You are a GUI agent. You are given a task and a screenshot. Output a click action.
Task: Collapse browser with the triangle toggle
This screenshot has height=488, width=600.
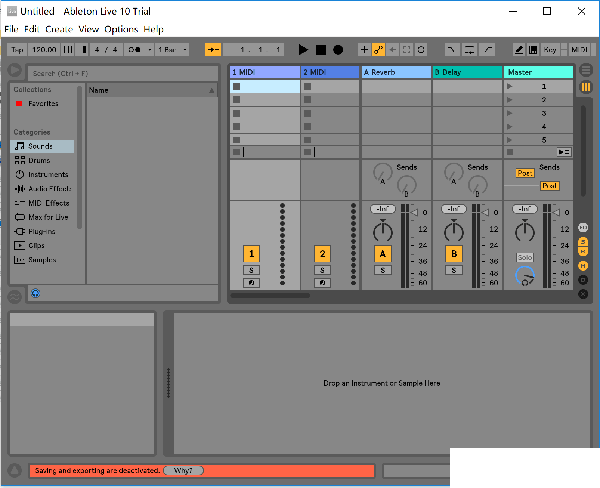pos(15,70)
